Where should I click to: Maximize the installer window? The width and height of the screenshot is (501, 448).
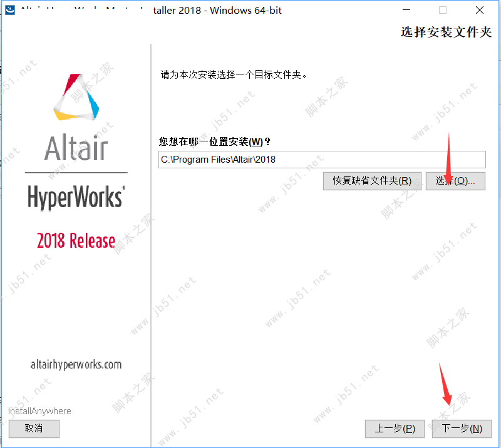point(443,10)
